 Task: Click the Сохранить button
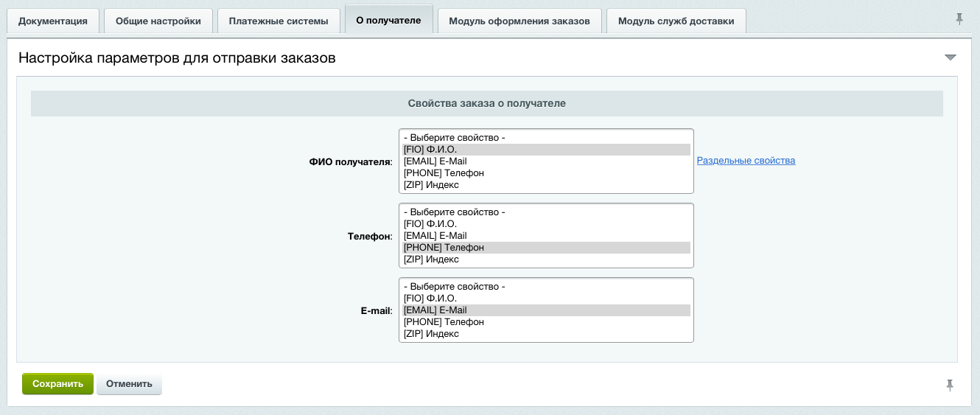pos(58,384)
